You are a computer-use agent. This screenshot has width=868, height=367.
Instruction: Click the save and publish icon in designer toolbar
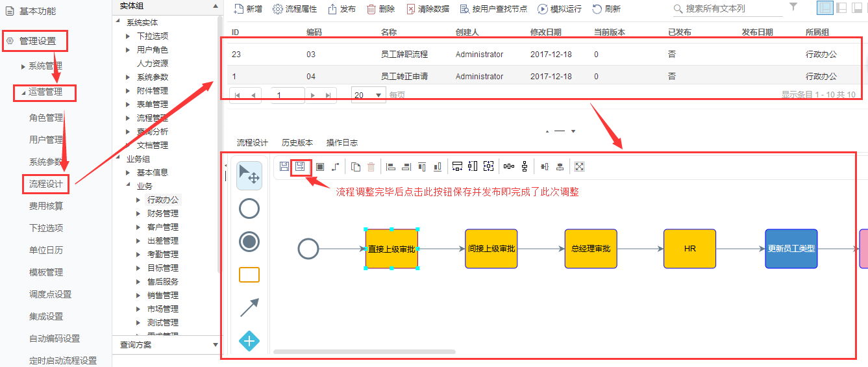coord(300,167)
